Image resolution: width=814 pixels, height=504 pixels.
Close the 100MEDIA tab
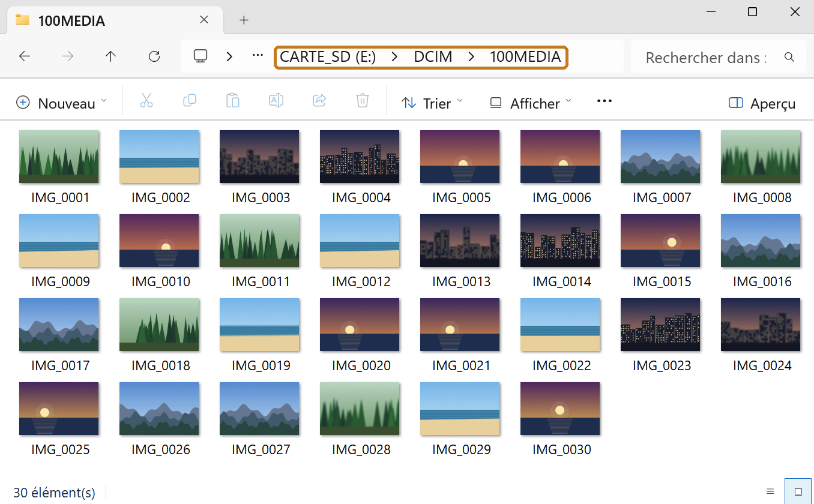204,20
